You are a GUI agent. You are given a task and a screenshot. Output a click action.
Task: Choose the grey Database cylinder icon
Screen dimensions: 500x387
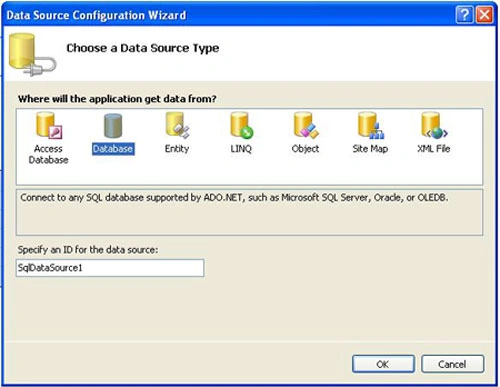point(113,126)
